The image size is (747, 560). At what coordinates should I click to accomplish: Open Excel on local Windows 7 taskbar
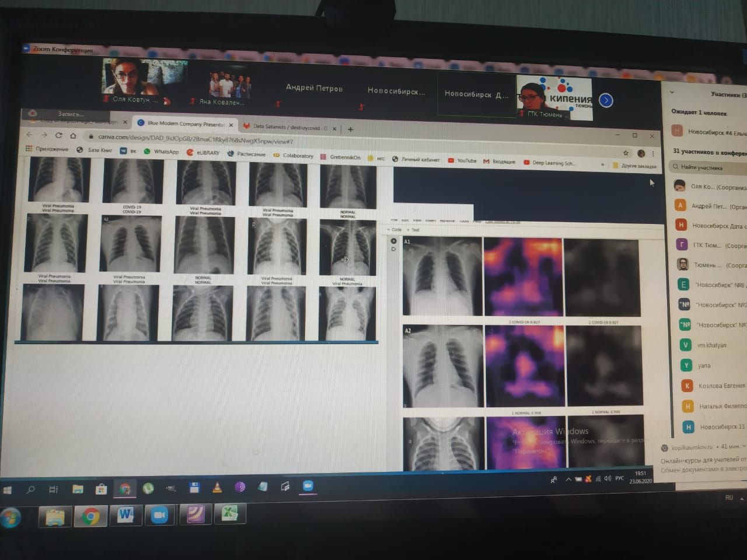click(x=229, y=514)
